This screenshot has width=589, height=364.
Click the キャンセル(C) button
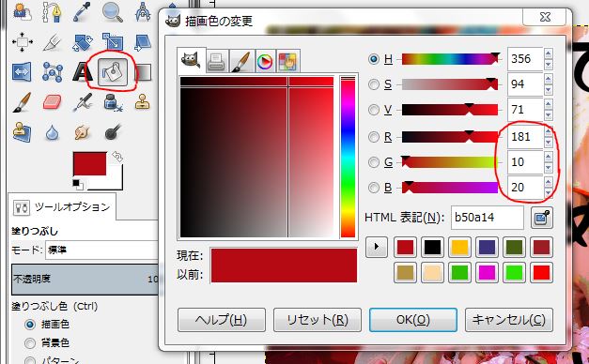click(509, 320)
